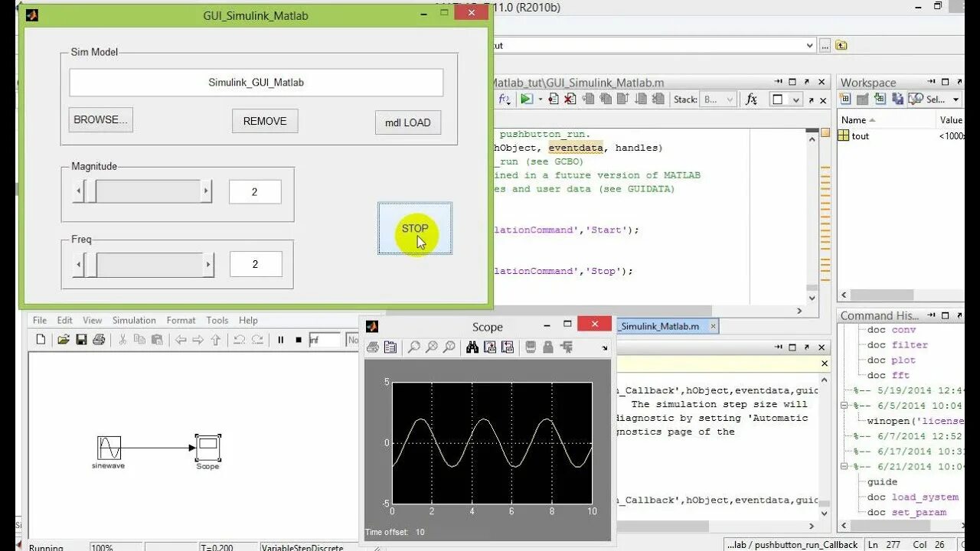Screen dimensions: 980x551
Task: Click the BROWSE... button in the GUI
Action: 101,120
